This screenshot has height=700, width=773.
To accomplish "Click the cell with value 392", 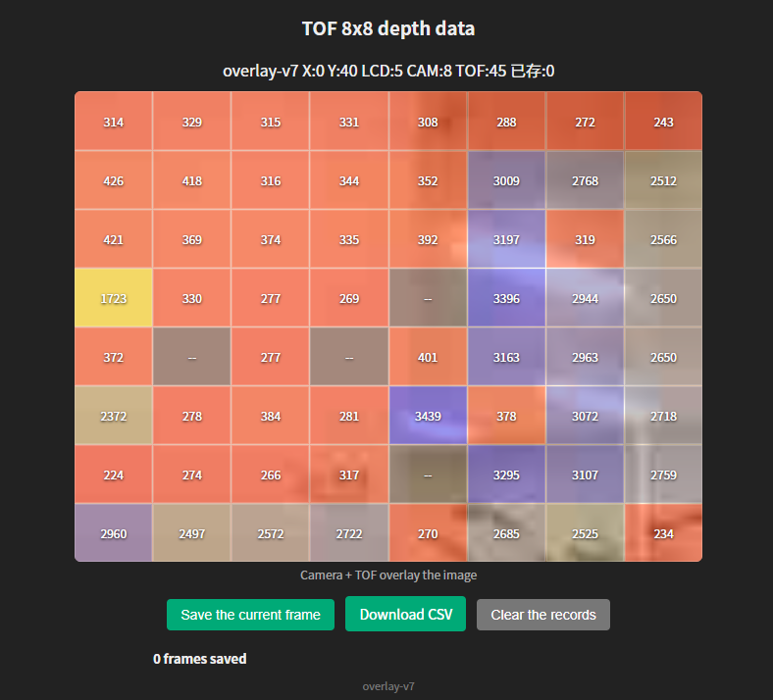I will [428, 239].
